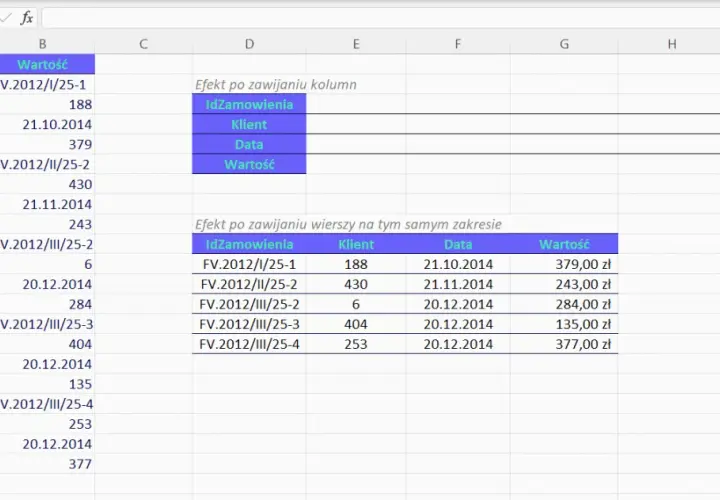720x500 pixels.
Task: Select column B cell 6
Action: click(x=47, y=264)
